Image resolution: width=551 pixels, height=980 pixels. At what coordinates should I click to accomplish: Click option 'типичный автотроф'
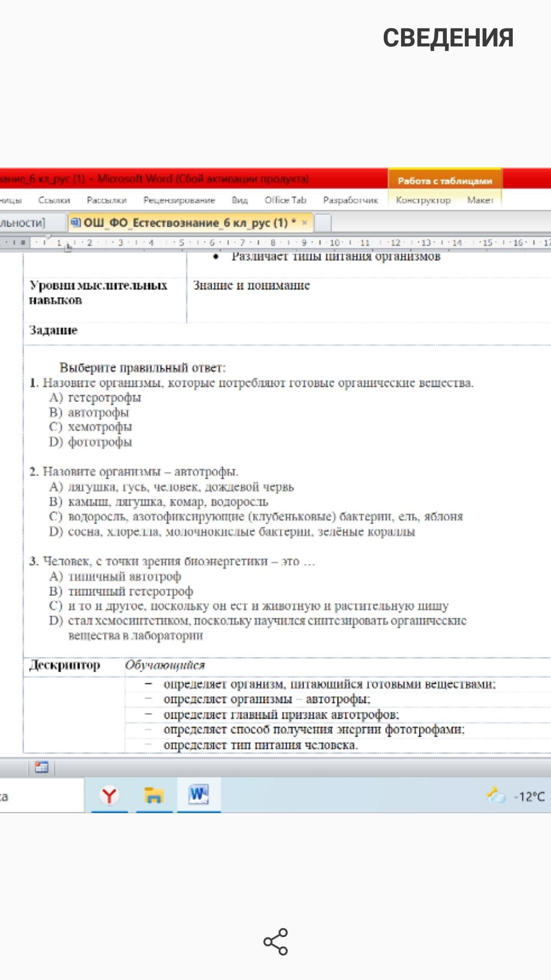coord(124,576)
